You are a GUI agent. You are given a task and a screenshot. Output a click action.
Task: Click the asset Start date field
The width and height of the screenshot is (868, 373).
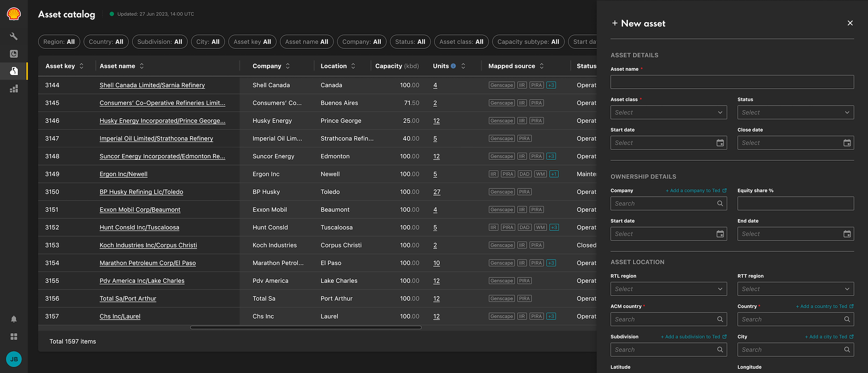click(x=669, y=143)
